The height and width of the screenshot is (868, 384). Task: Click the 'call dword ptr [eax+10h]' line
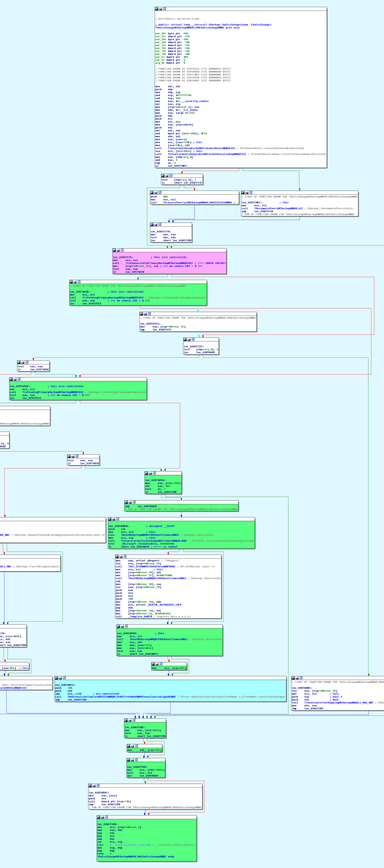110,802
